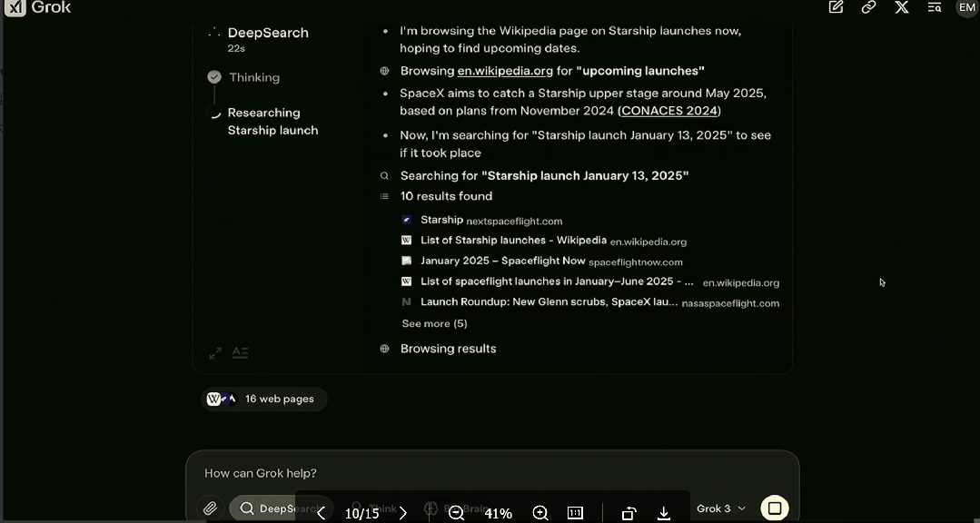Viewport: 980px width, 523px height.
Task: Zoom in using the magnifier plus icon
Action: 540,513
